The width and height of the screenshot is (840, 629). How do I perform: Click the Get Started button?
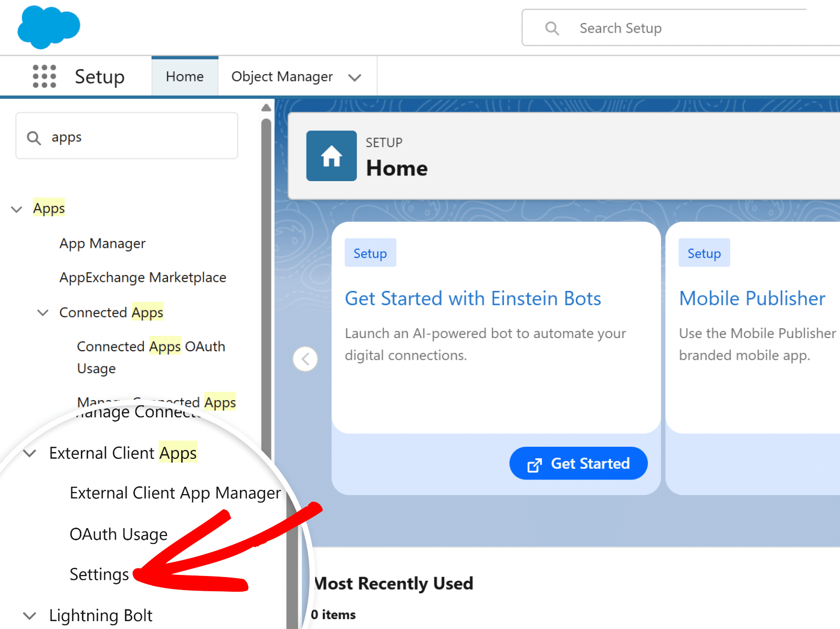[578, 463]
